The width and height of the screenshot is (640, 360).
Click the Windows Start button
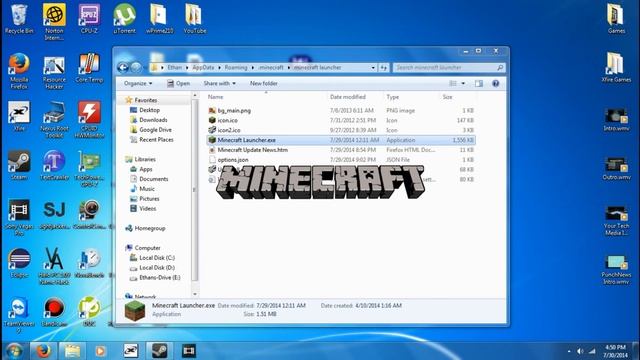14,351
